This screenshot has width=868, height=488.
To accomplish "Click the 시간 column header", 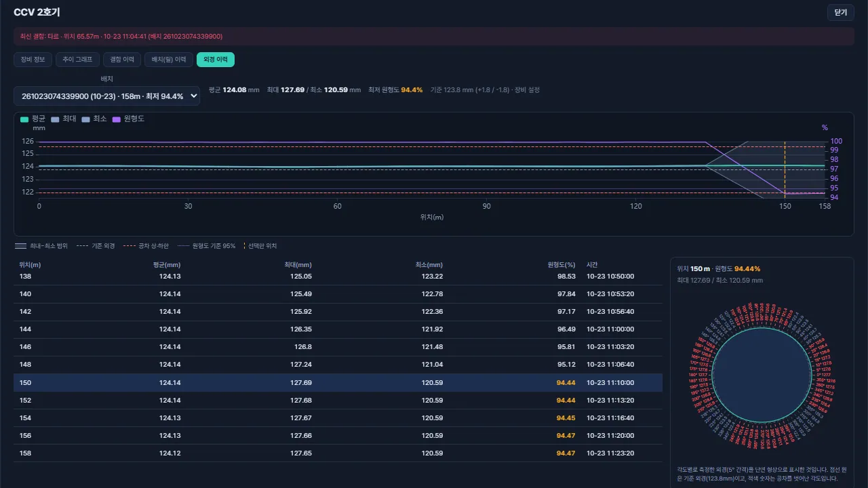I will click(592, 265).
